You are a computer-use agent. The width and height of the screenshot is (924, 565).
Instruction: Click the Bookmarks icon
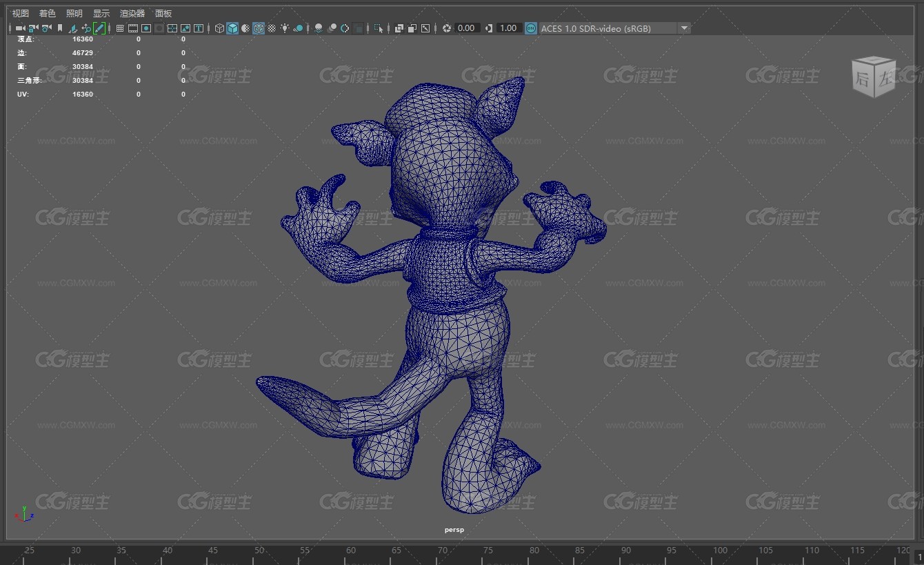coord(60,28)
